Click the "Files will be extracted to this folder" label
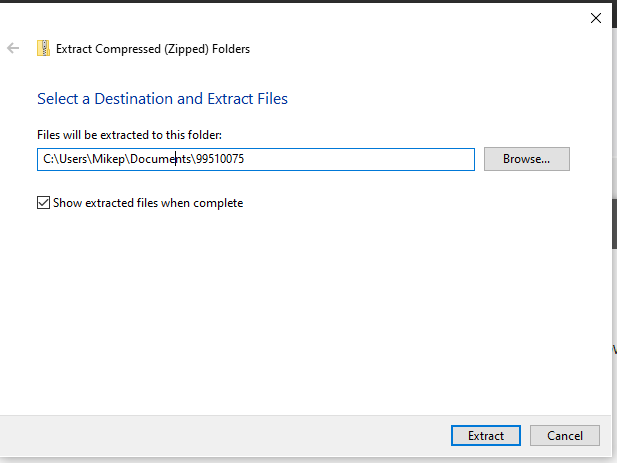Viewport: 617px width, 463px height. click(129, 134)
